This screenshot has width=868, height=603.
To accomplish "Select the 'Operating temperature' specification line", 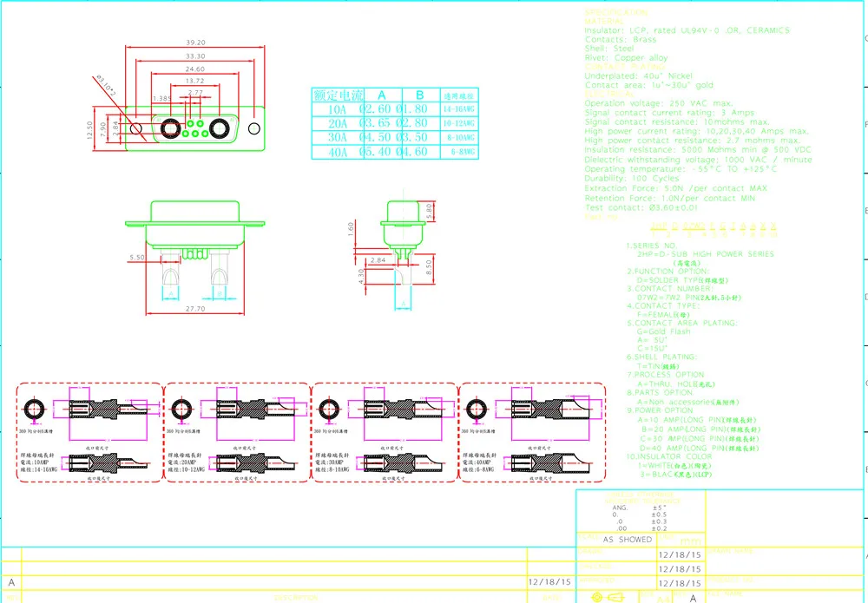I will click(681, 169).
